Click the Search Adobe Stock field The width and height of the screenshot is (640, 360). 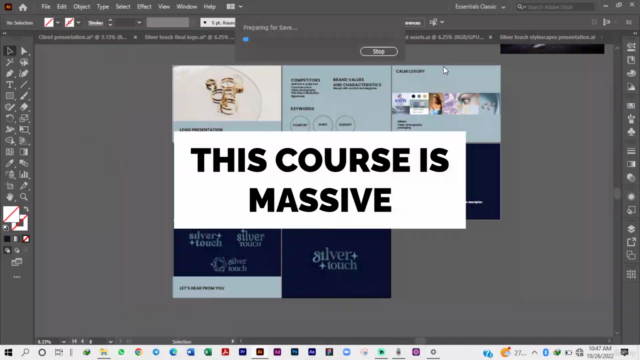click(555, 7)
